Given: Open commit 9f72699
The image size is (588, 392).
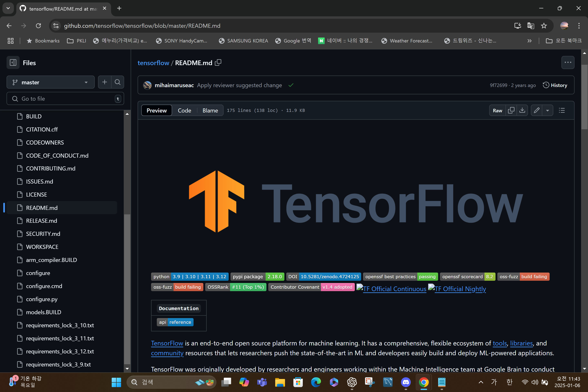Looking at the screenshot, I should pos(498,85).
